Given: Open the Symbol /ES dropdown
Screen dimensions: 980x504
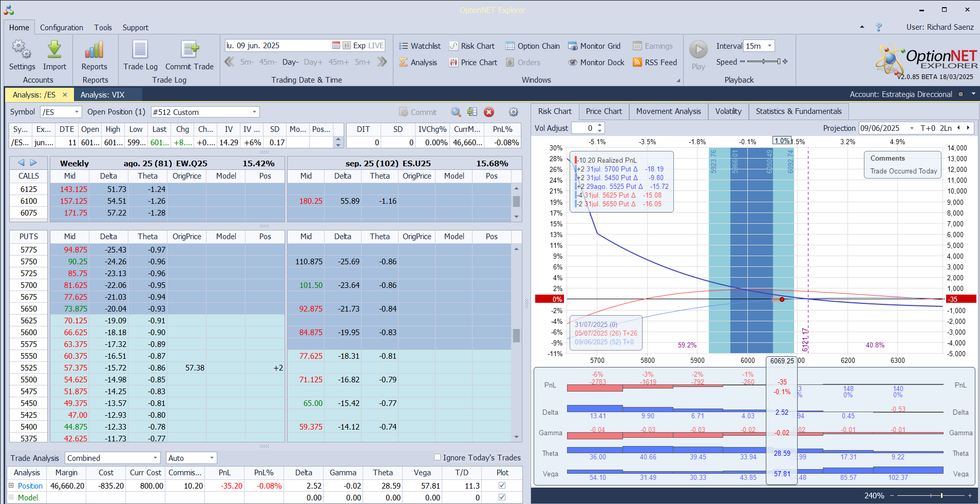Looking at the screenshot, I should (x=77, y=112).
